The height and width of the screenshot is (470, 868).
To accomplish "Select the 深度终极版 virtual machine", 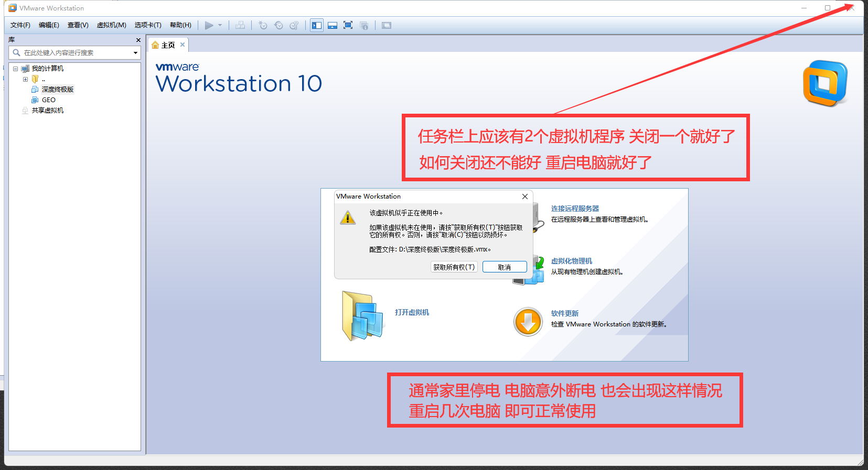I will coord(58,90).
